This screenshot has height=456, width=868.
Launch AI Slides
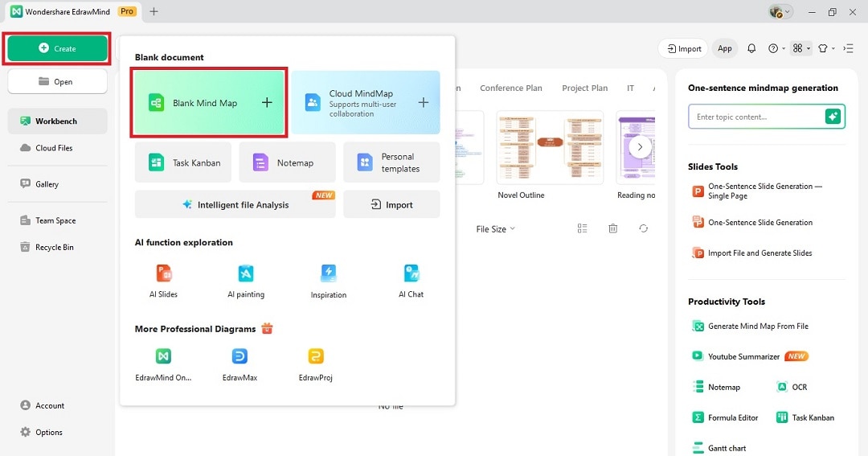(x=163, y=281)
